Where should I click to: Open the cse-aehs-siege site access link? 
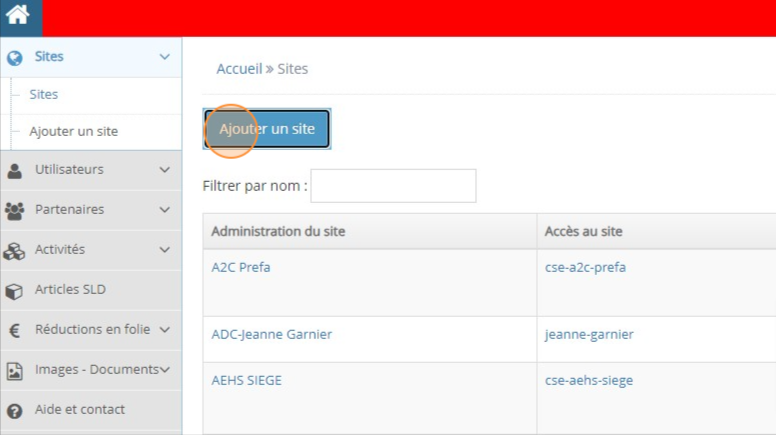coord(588,380)
